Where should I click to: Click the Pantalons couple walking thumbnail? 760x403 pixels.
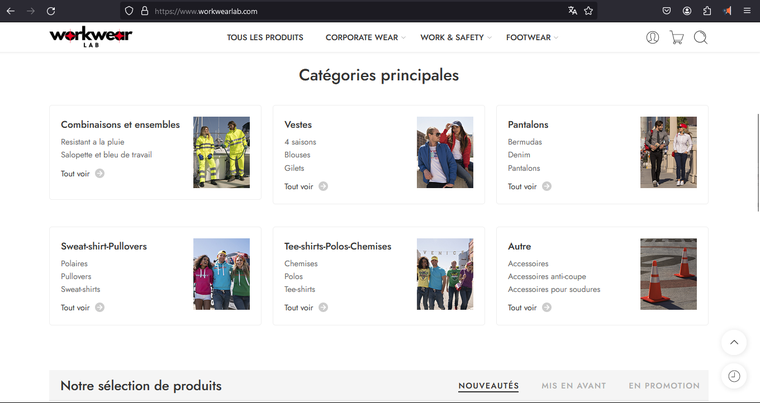[x=668, y=152]
